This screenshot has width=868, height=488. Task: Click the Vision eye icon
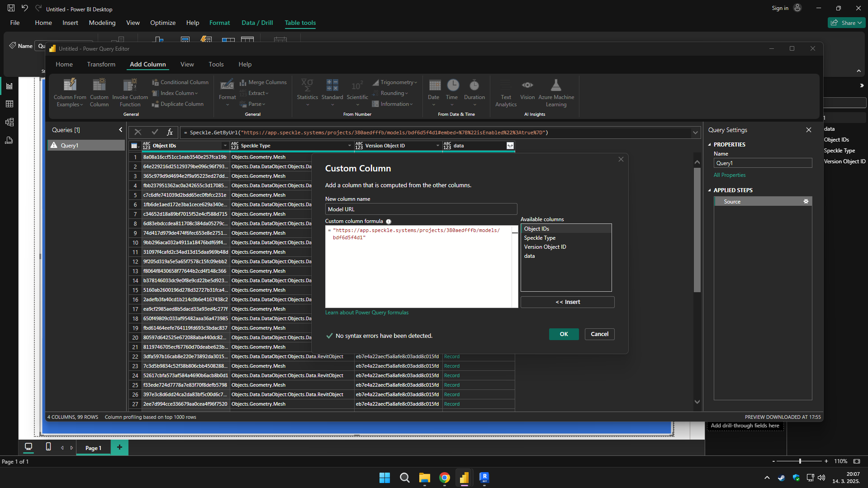(x=527, y=85)
